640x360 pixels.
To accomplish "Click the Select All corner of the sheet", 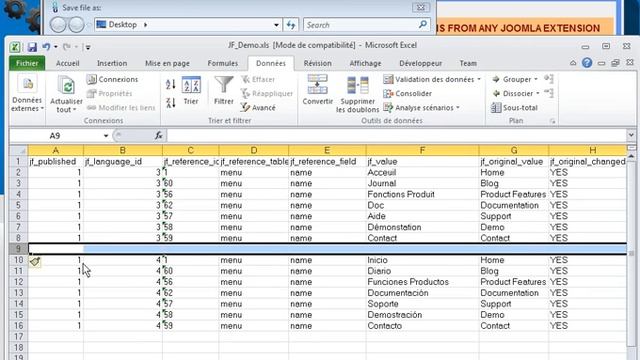I will [19, 150].
